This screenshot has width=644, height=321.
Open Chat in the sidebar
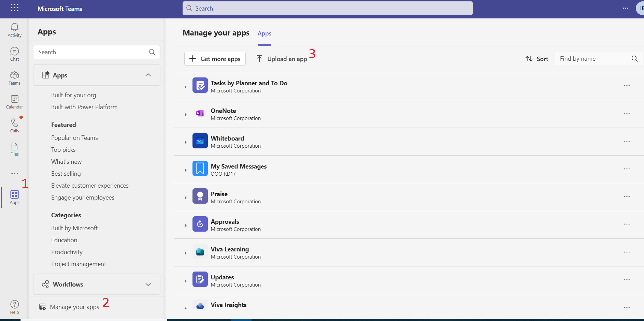click(x=14, y=54)
